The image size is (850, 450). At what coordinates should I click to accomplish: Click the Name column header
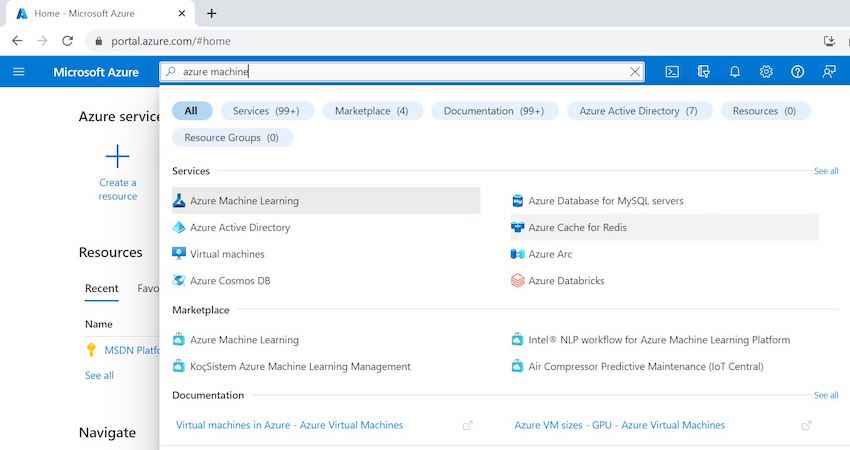click(99, 324)
